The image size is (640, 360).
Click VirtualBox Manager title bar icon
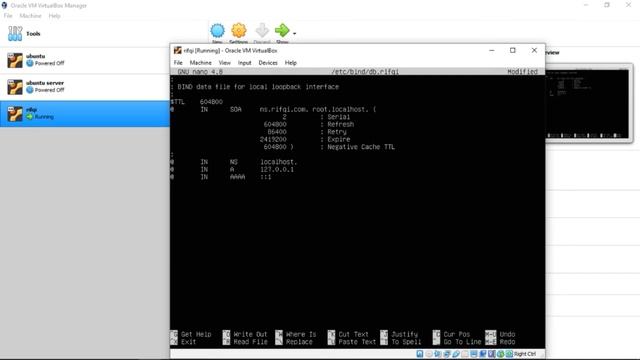pyautogui.click(x=4, y=5)
